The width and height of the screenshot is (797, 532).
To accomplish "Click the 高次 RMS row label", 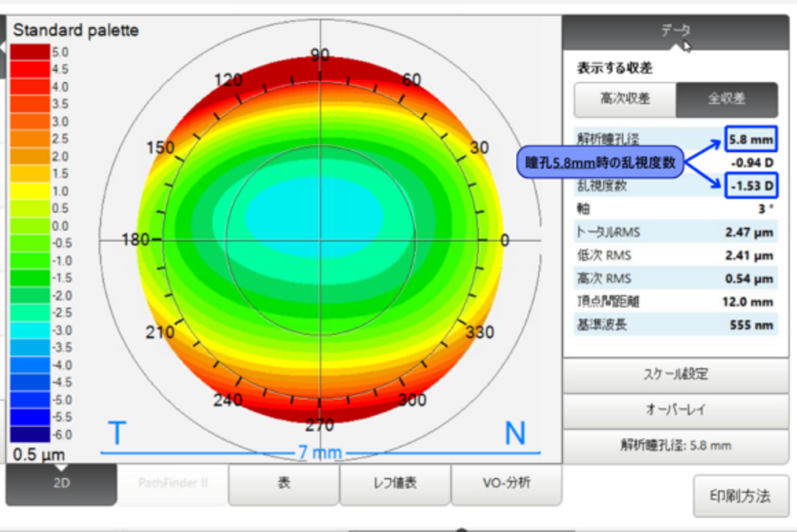I will point(604,279).
